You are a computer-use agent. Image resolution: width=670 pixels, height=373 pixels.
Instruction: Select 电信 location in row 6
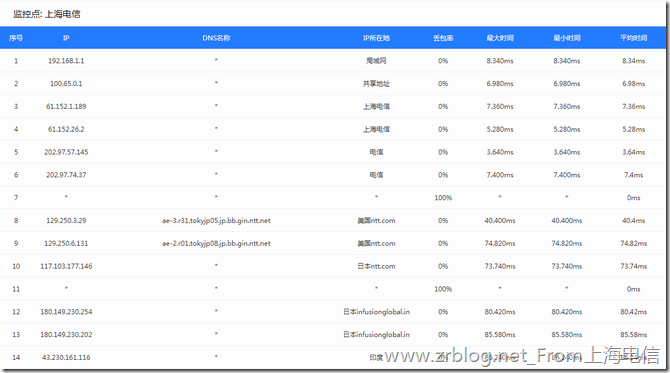pos(376,175)
